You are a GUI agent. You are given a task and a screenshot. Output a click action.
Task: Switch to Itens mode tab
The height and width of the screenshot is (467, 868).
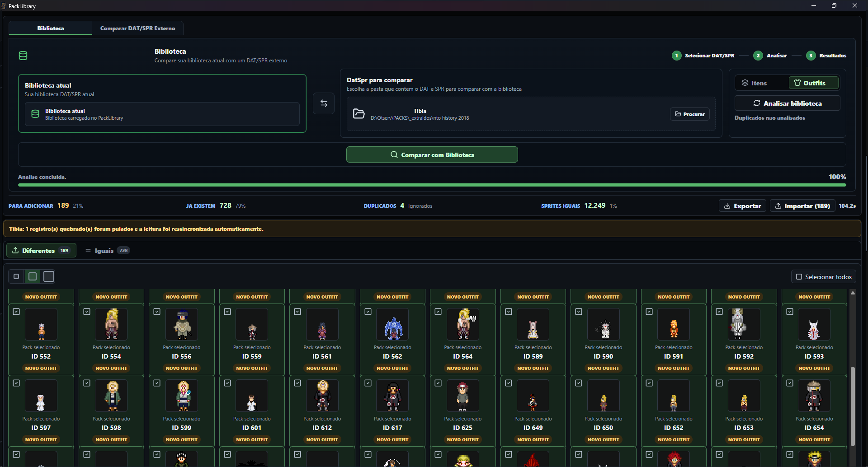click(761, 83)
